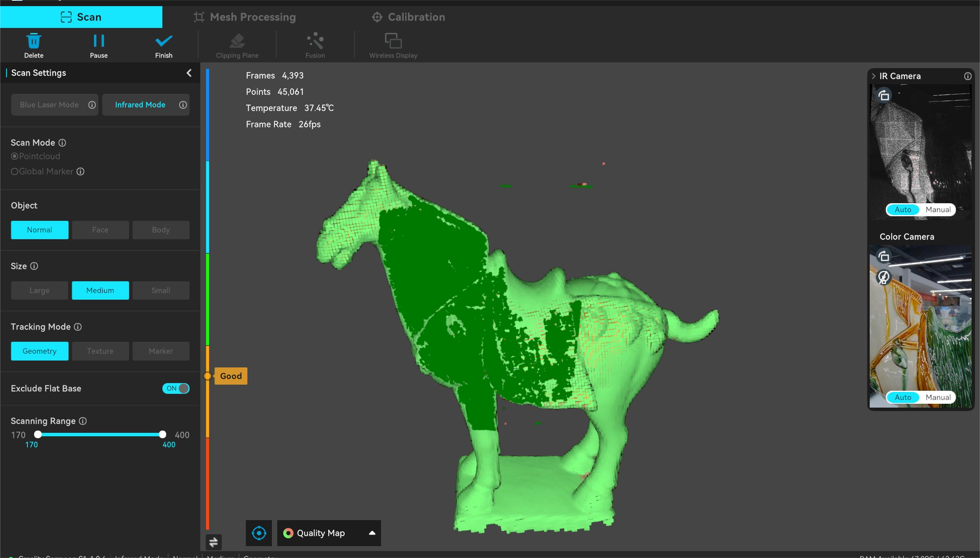Select the Small size button
The image size is (980, 558).
tap(160, 290)
